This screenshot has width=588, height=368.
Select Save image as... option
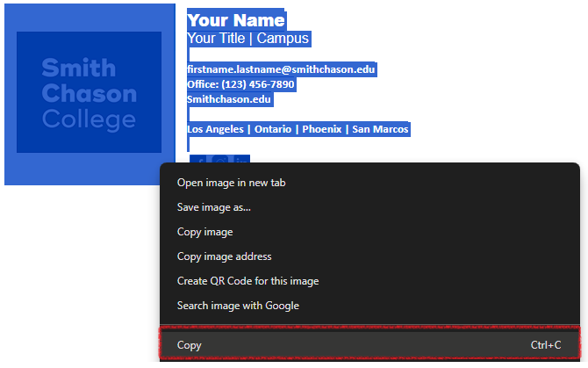[x=369, y=207]
